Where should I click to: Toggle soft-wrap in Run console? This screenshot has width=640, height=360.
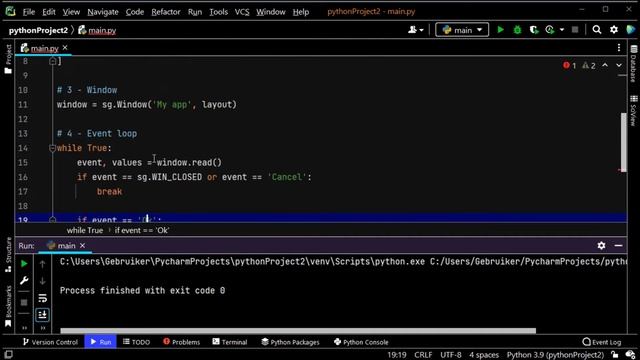[42, 298]
